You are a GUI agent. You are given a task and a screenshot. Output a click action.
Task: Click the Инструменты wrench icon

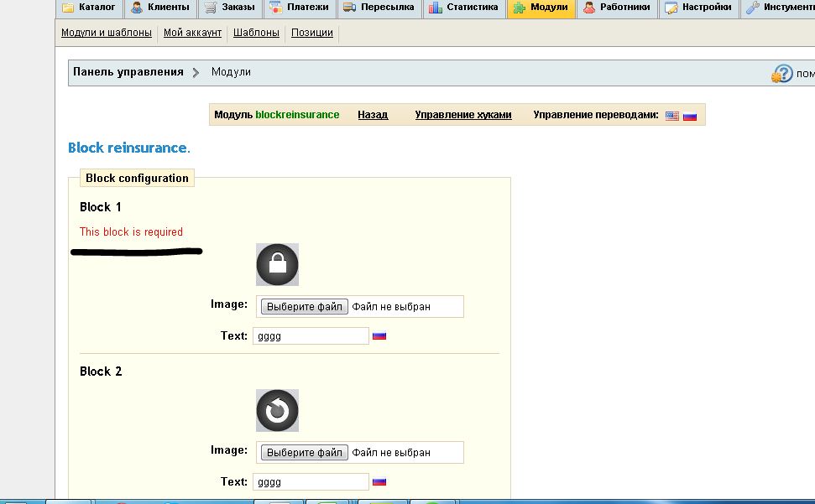(x=752, y=8)
